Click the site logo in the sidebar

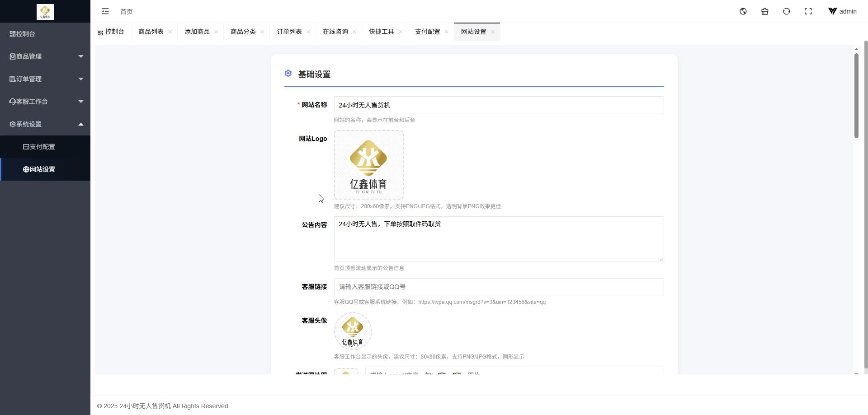tap(45, 12)
